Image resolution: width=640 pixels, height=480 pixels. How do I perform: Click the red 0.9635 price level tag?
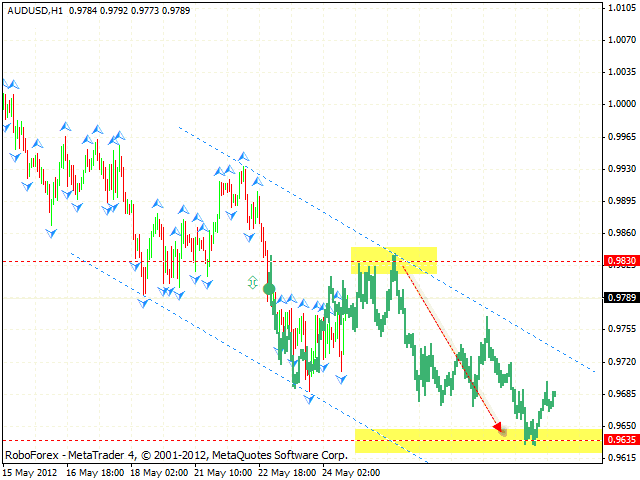tap(619, 439)
